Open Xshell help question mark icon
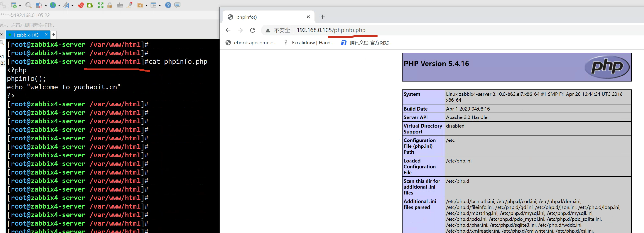The image size is (644, 233). click(x=168, y=5)
